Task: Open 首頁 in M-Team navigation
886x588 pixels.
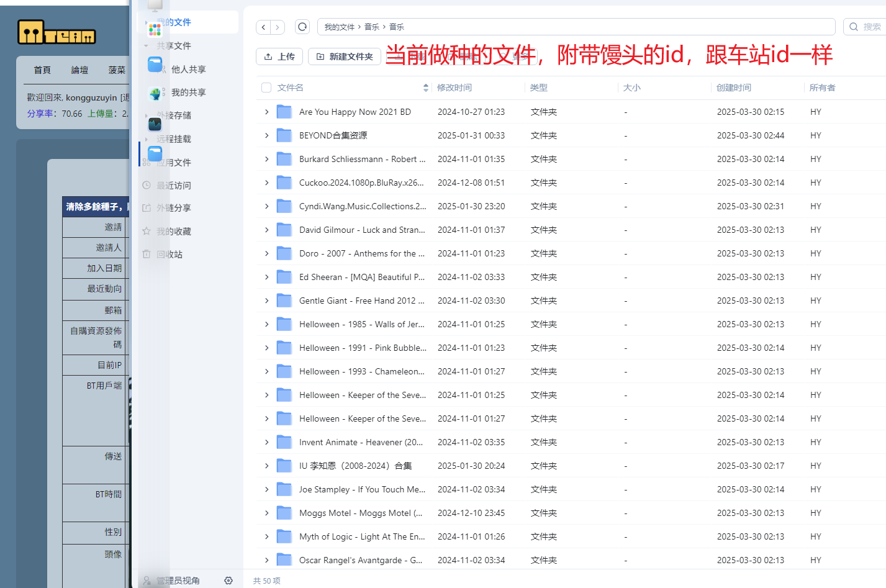Action: click(x=42, y=70)
